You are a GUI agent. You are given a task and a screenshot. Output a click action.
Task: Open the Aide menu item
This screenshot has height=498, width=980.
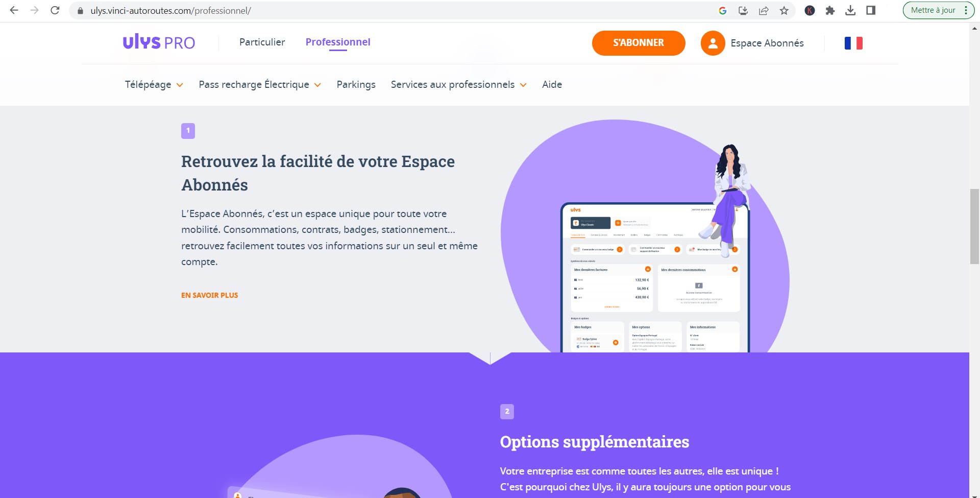pos(552,84)
